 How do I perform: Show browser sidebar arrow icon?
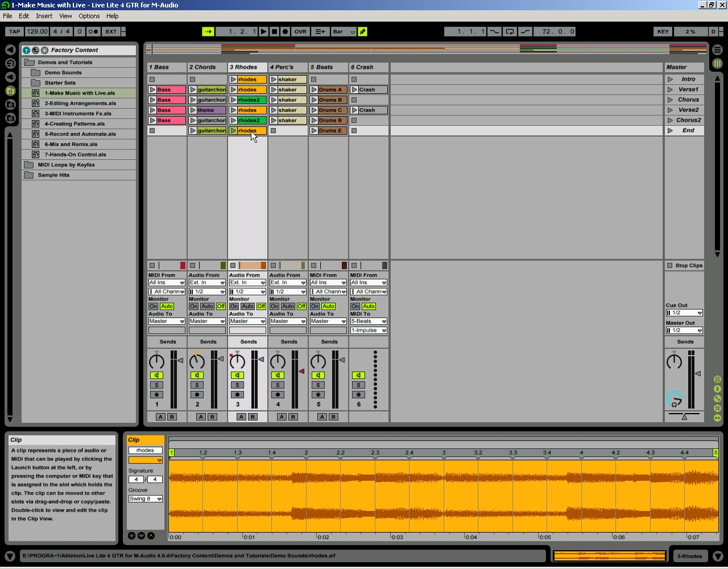pyautogui.click(x=10, y=50)
